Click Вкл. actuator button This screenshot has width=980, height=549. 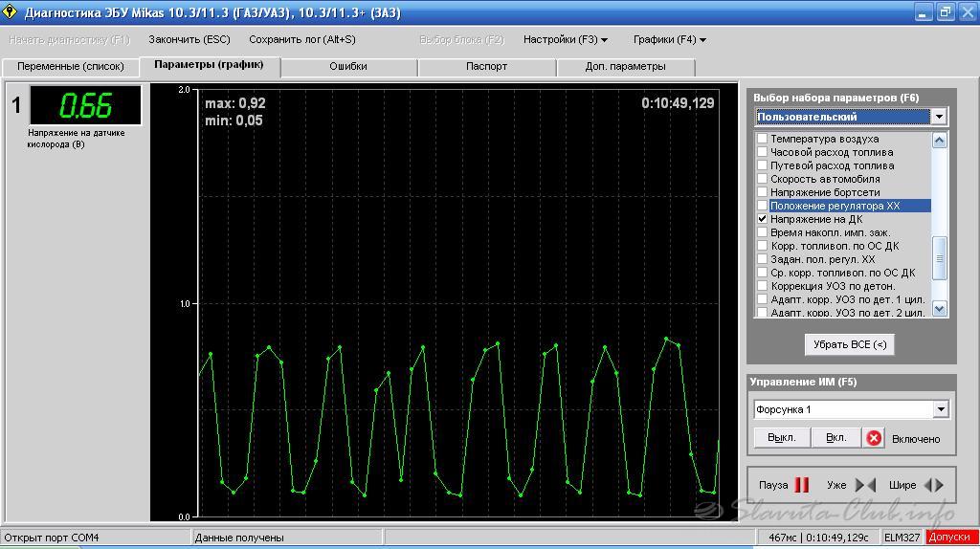click(x=836, y=438)
